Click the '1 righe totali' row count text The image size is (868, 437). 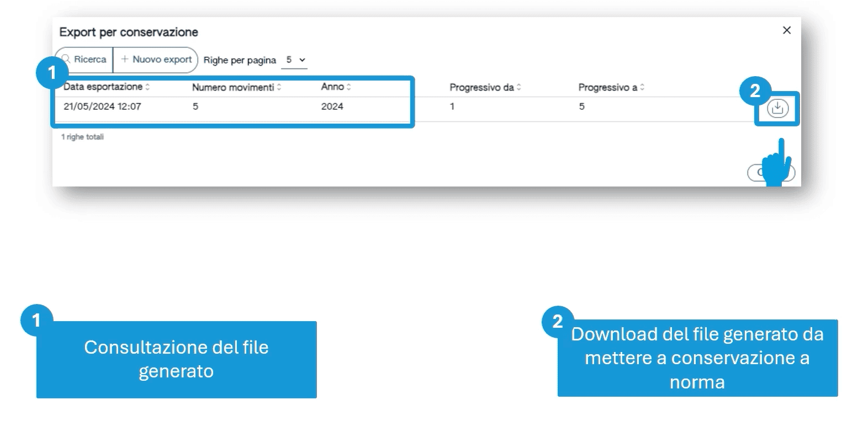[x=82, y=137]
